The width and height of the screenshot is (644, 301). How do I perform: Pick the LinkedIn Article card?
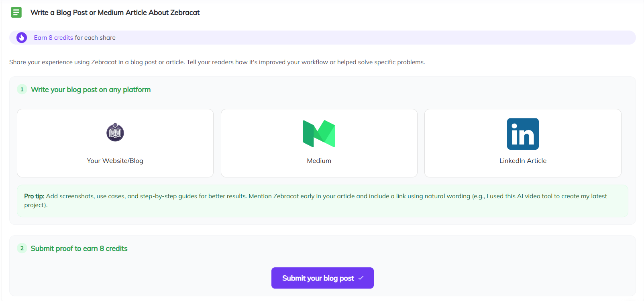[x=523, y=143]
